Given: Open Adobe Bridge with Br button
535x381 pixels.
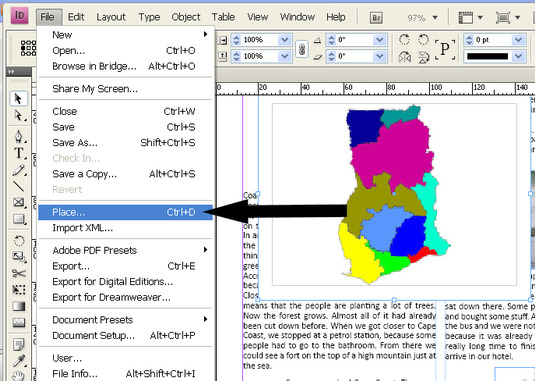Looking at the screenshot, I should coord(376,18).
